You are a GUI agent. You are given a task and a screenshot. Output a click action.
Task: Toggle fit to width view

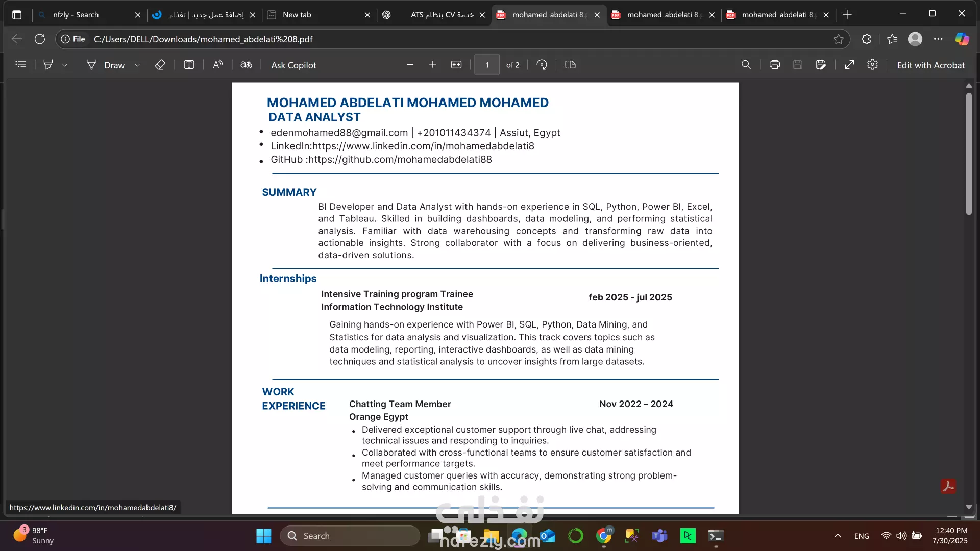point(456,65)
